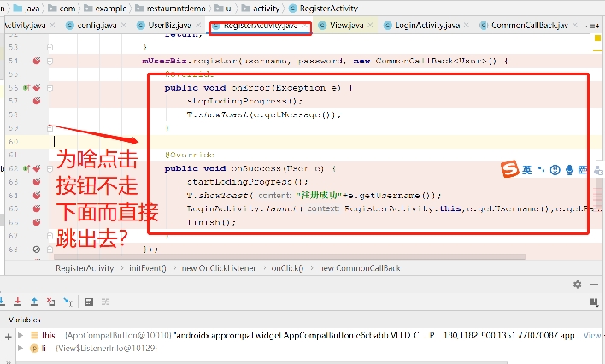Click 'onClick()' in code breadcrumb

287,268
